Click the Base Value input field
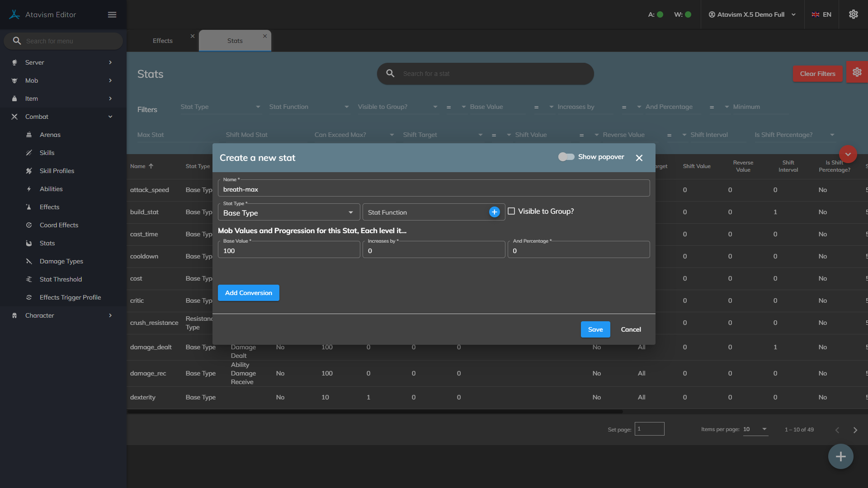Viewport: 868px width, 488px height. 288,251
